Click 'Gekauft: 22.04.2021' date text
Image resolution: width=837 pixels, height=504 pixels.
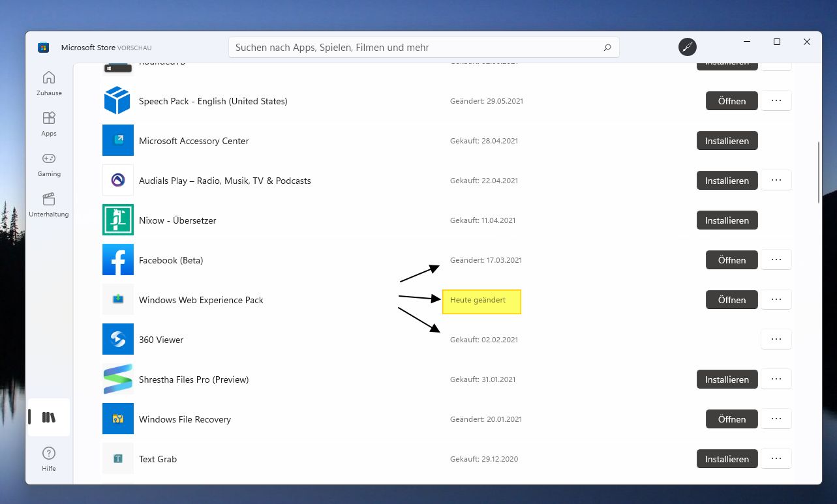click(484, 181)
